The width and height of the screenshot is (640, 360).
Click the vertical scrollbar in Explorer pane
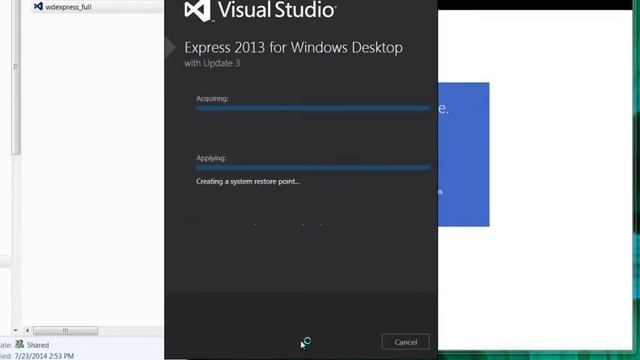click(16, 78)
